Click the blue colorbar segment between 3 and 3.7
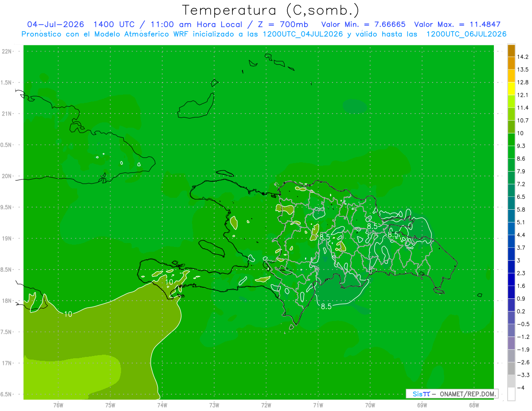The height and width of the screenshot is (411, 532). 511,254
